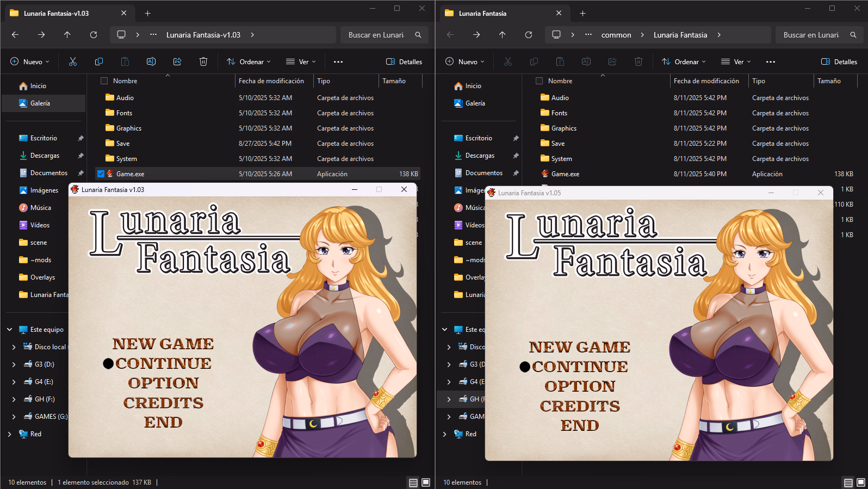
Task: Click the Share icon in left window toolbar
Action: 177,62
